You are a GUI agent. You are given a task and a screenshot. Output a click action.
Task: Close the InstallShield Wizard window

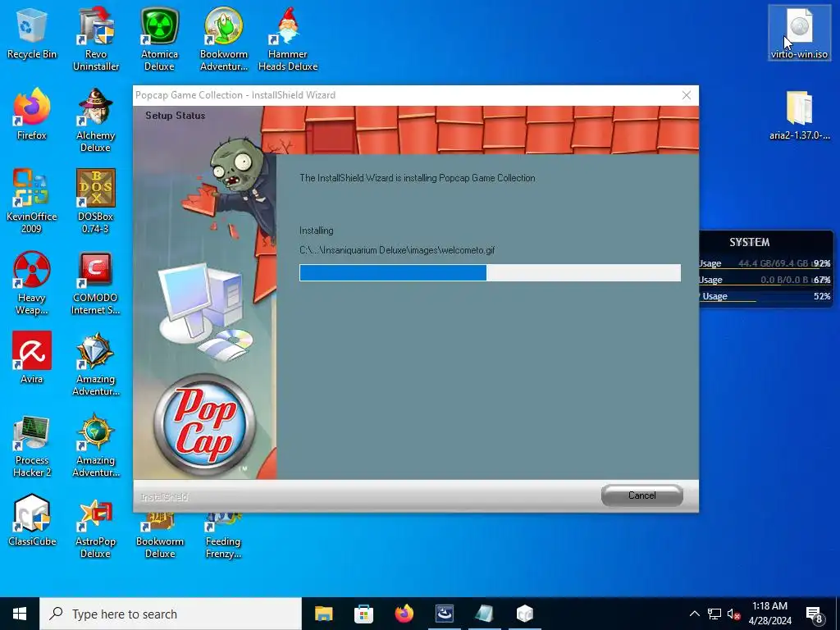coord(687,95)
